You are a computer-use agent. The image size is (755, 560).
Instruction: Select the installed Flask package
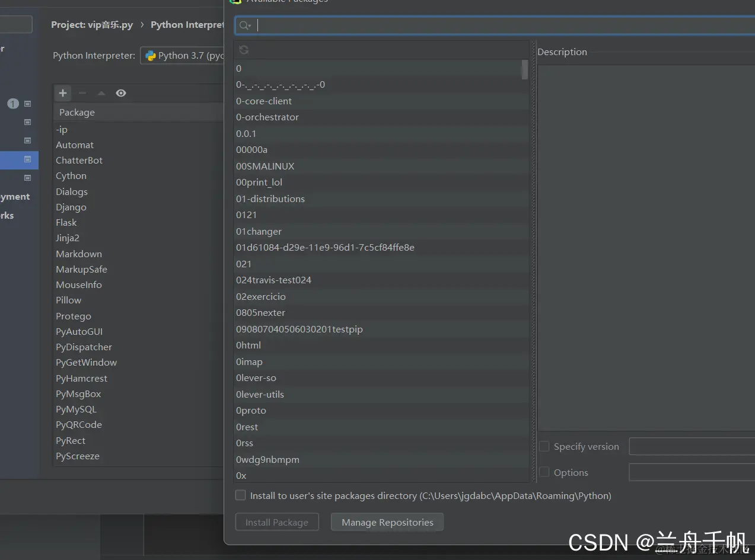tap(139, 223)
